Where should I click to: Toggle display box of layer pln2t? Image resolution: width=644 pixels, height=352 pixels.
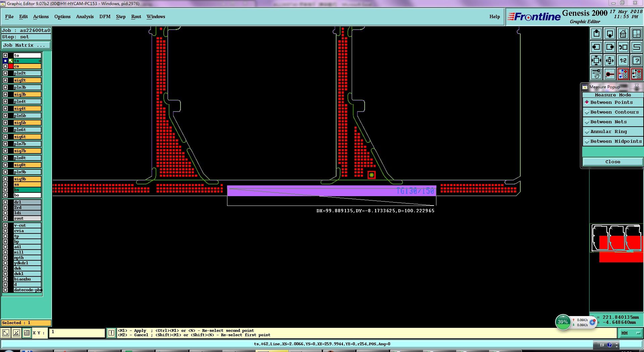(5, 73)
